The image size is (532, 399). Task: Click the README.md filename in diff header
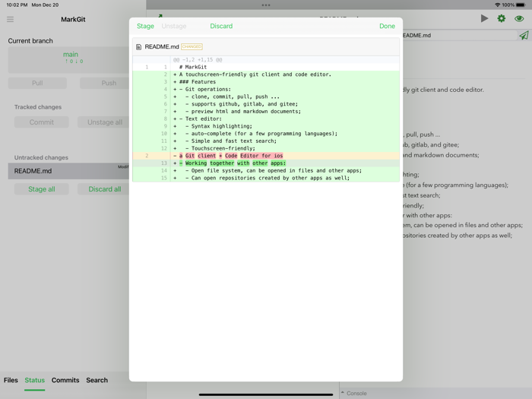161,47
